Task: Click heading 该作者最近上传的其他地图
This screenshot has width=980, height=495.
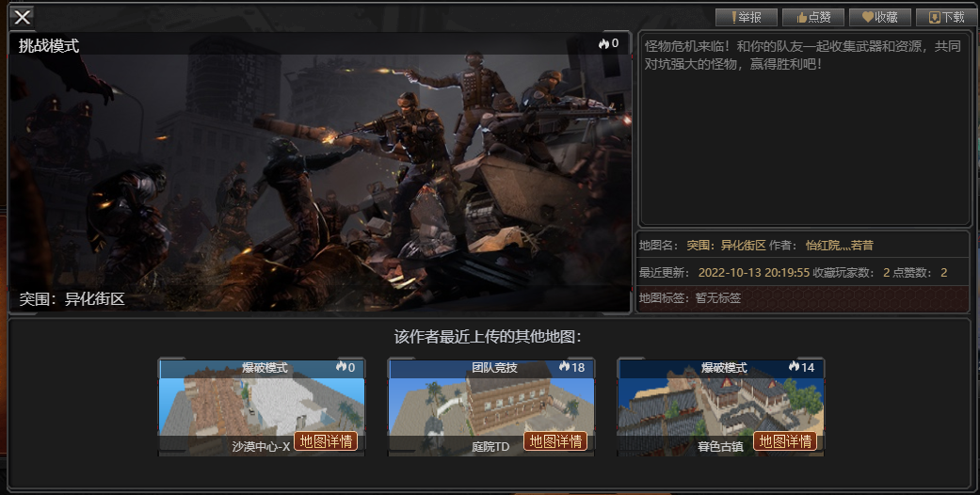Action: 489,337
